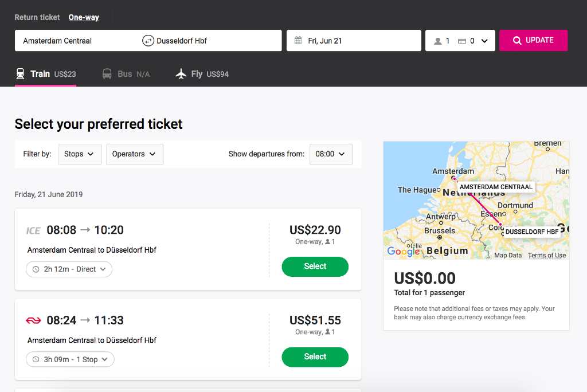Click the airplane icon in Fly tab
Image resolution: width=587 pixels, height=392 pixels.
pos(181,74)
